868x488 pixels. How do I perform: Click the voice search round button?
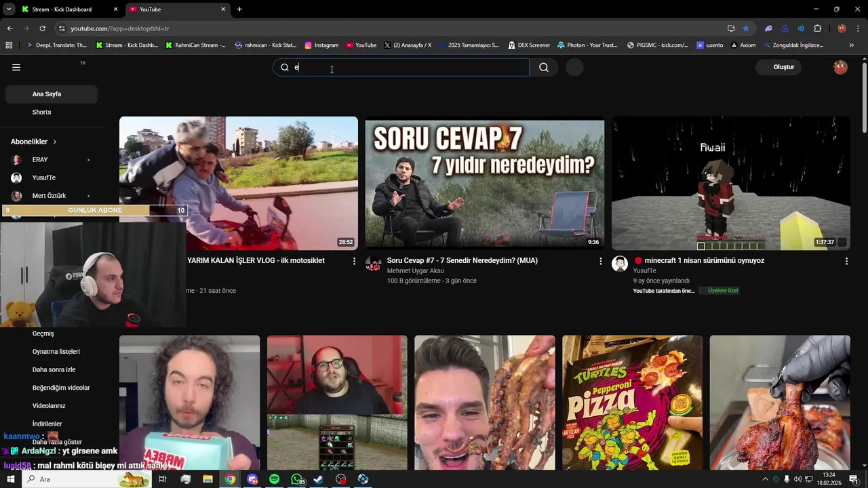coord(574,67)
